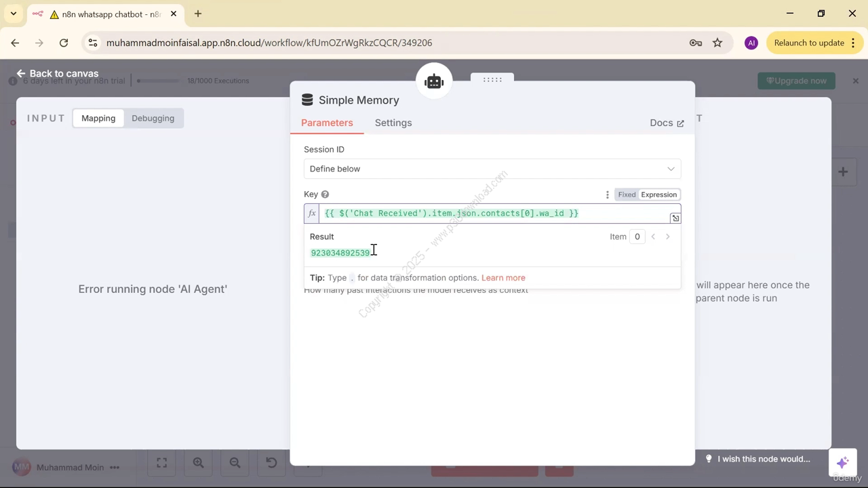This screenshot has height=488, width=868.
Task: Set Key field mode to Expression
Action: 659,195
